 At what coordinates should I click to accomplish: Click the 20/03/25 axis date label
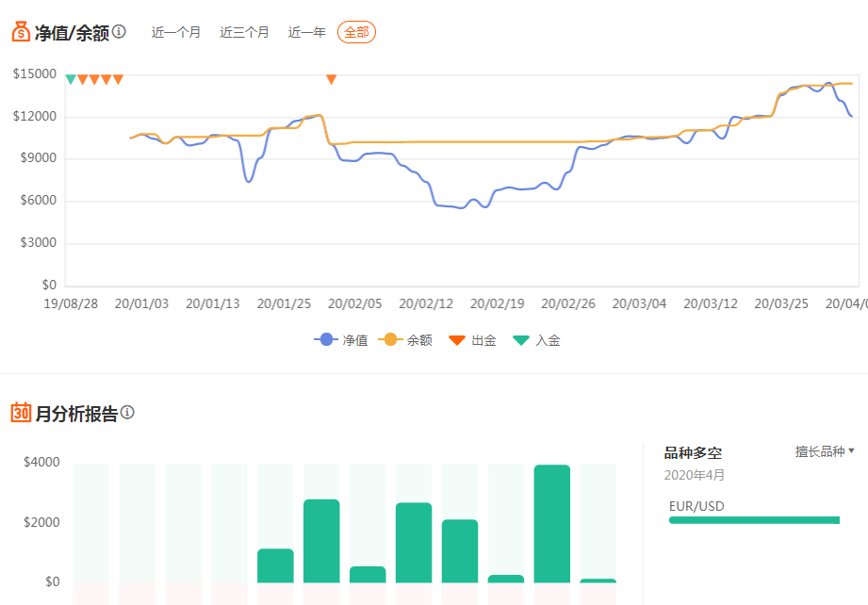tap(781, 303)
